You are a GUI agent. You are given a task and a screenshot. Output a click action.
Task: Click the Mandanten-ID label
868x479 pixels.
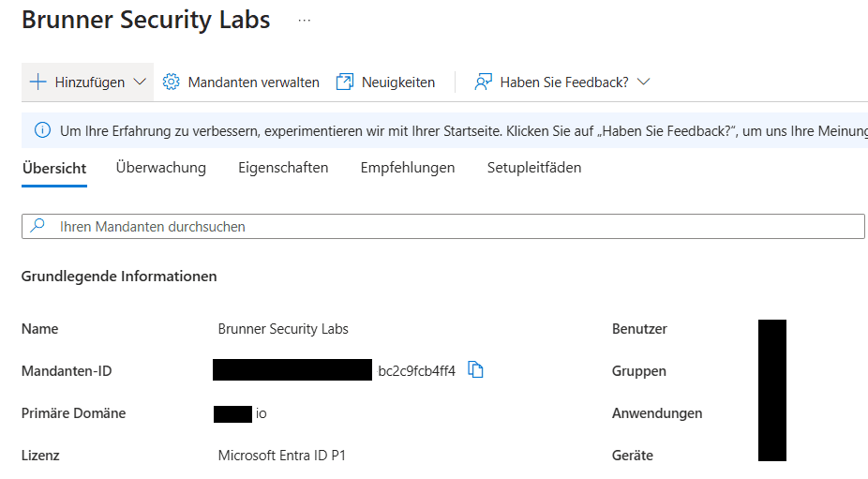[67, 371]
